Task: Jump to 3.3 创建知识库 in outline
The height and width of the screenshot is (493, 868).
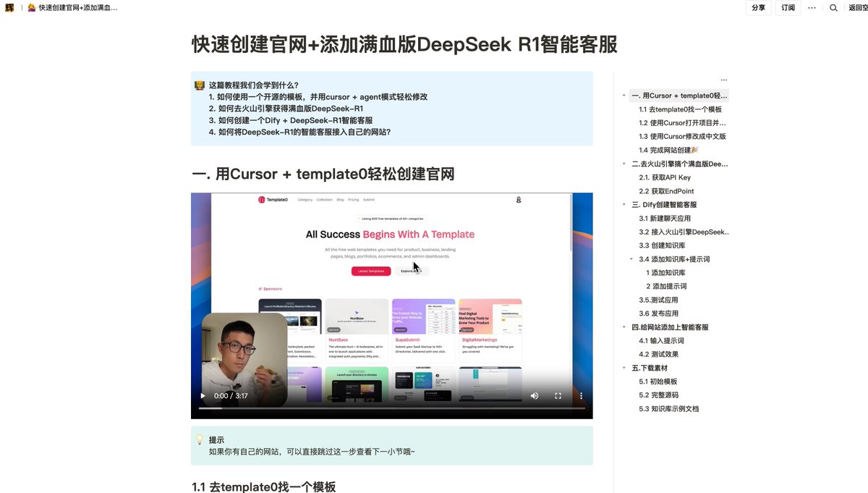Action: tap(660, 245)
